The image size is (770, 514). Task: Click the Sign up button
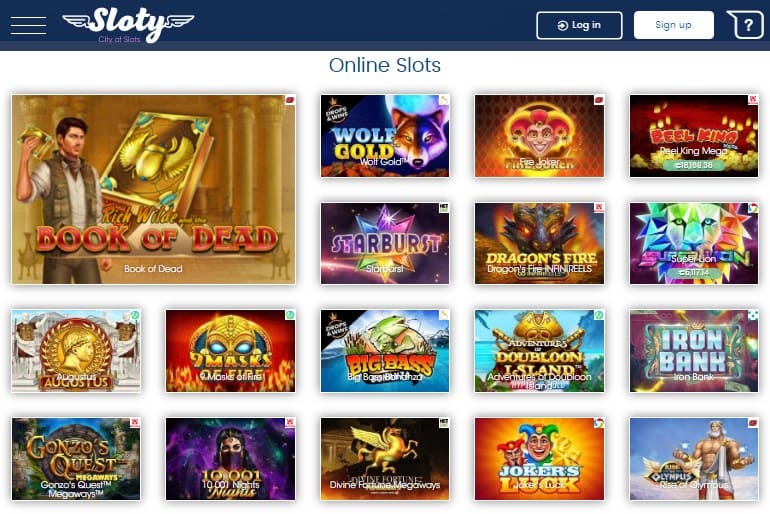[x=673, y=25]
